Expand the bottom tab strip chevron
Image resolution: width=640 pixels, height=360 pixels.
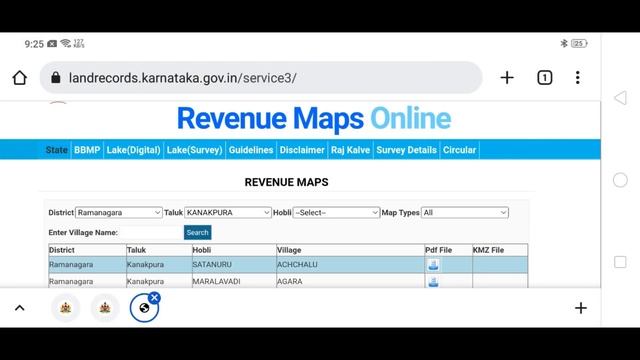(20, 308)
